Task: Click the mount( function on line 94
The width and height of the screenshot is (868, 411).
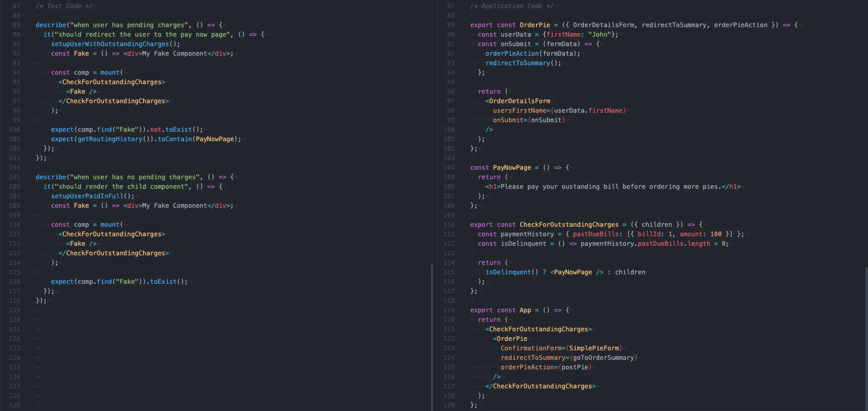Action: coord(110,72)
